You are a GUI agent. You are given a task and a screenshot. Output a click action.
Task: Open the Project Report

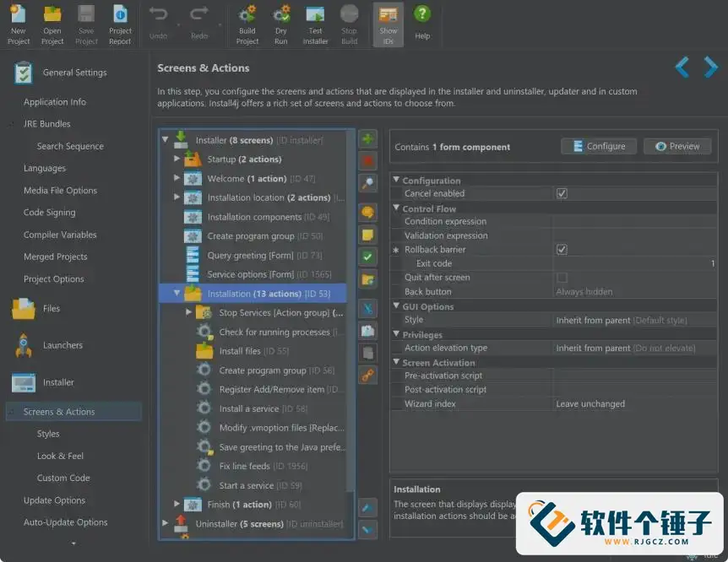[120, 24]
